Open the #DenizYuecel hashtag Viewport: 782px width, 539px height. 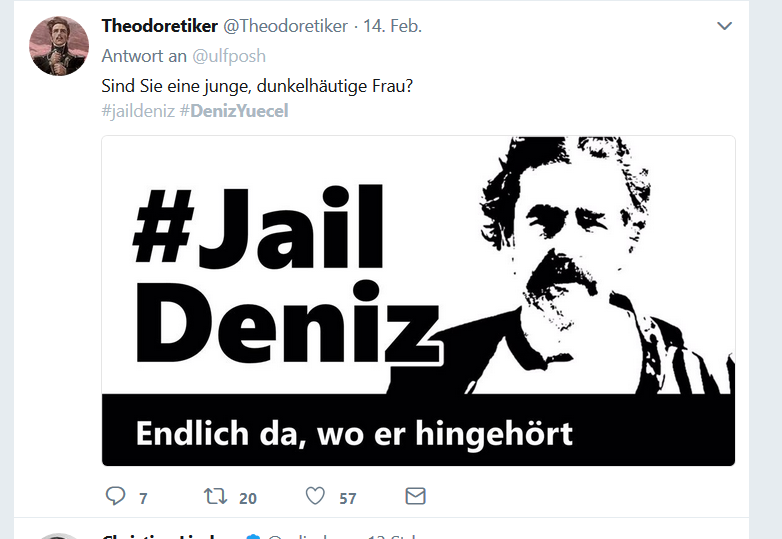pos(234,111)
